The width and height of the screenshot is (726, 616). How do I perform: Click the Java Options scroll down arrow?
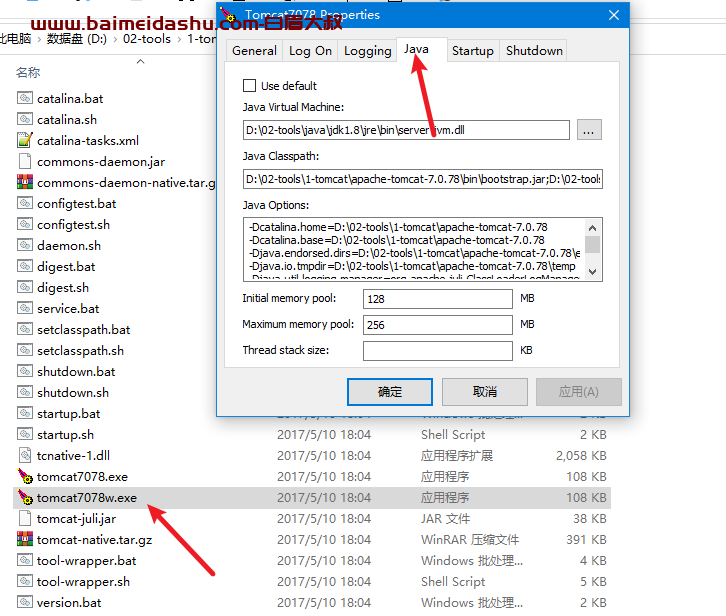592,271
